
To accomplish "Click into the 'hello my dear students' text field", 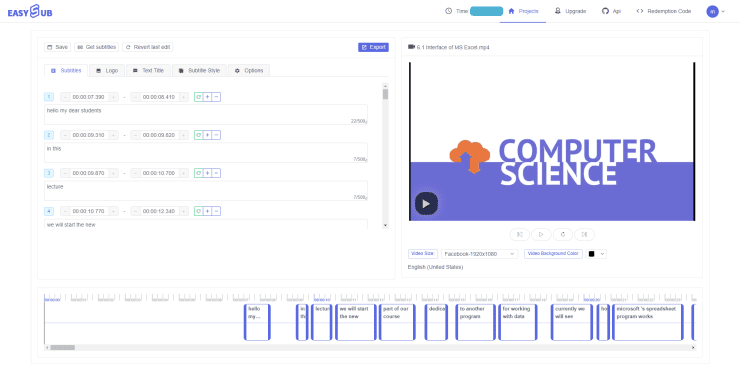I will tap(206, 115).
